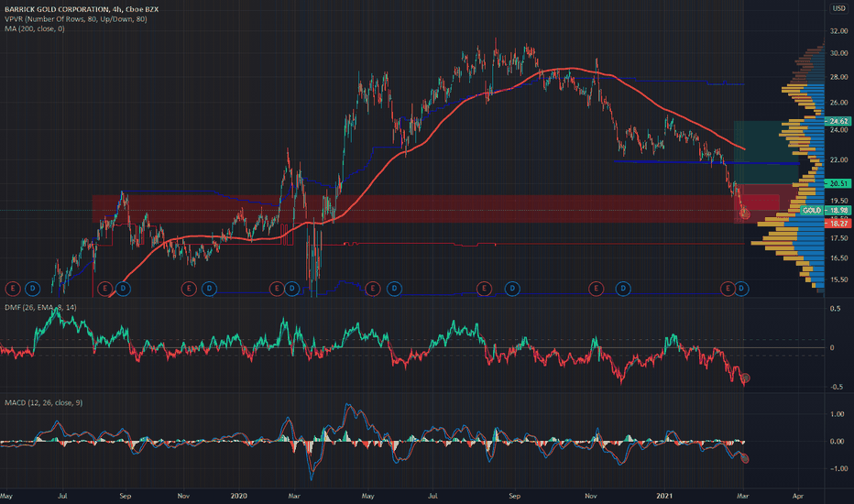Click the 2020 label on the time axis
This screenshot has height=504, width=854.
(x=238, y=496)
